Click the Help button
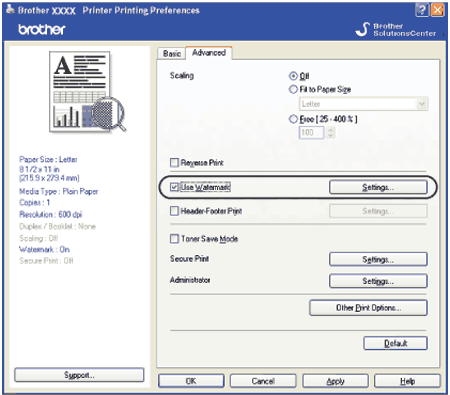Image resolution: width=450 pixels, height=395 pixels. coord(407,381)
